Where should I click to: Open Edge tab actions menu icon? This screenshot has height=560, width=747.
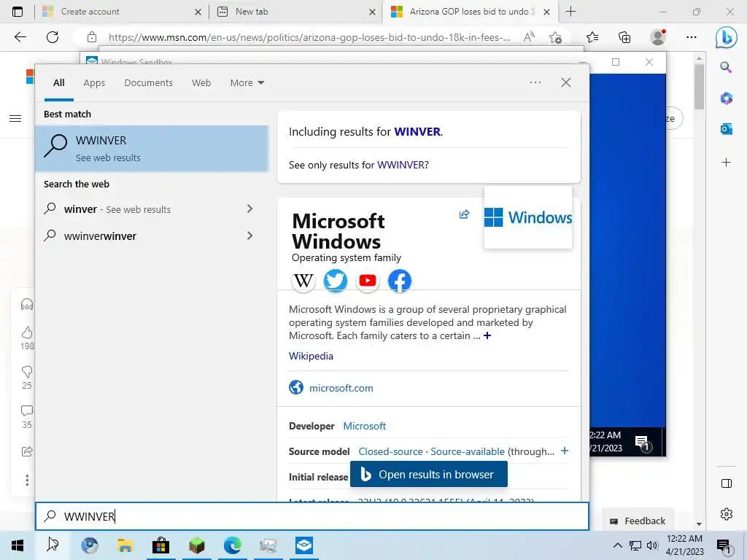point(18,12)
